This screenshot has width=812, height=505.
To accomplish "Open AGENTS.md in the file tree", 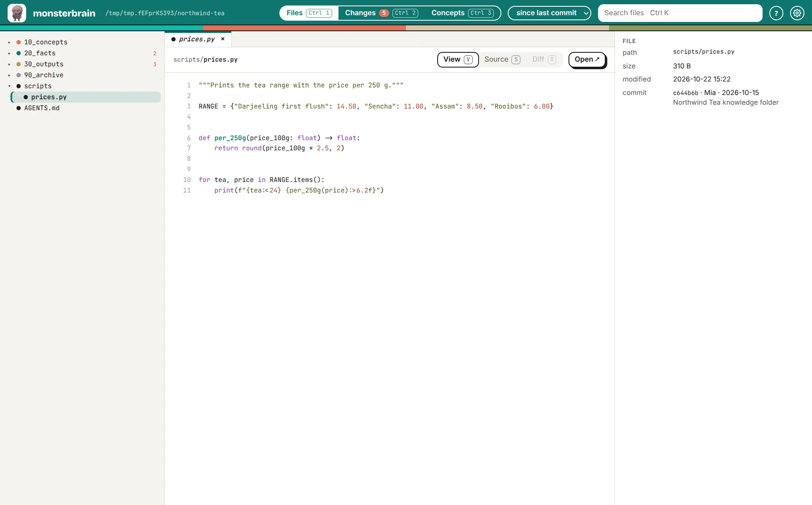I will pyautogui.click(x=42, y=108).
